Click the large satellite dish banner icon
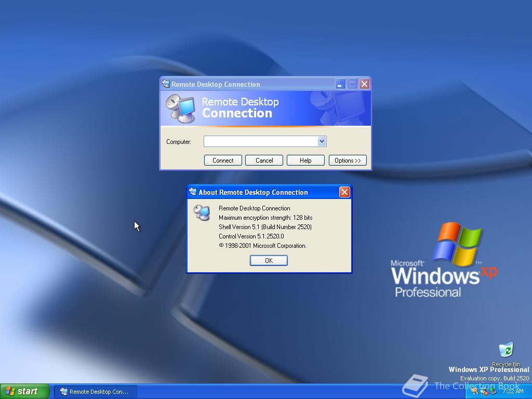 [180, 108]
